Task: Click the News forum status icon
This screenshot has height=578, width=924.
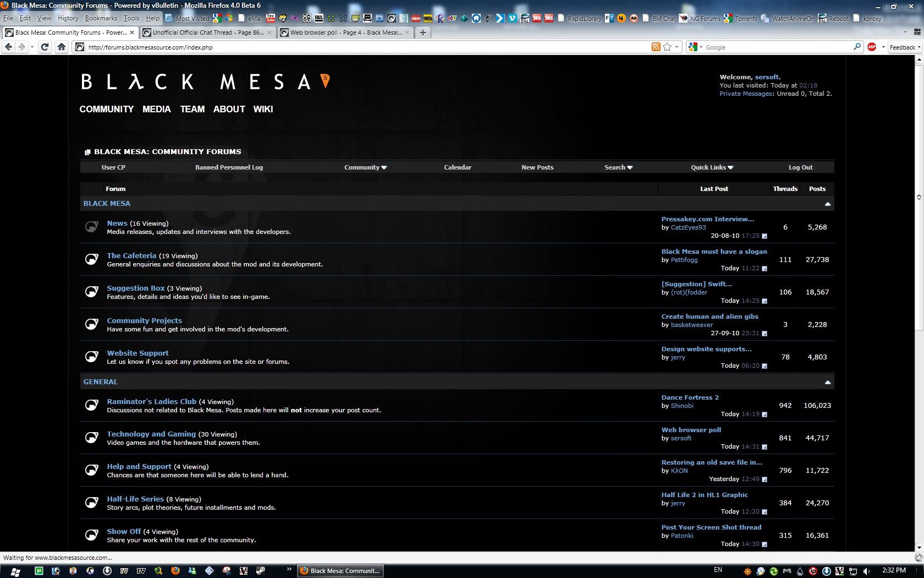Action: pyautogui.click(x=92, y=227)
